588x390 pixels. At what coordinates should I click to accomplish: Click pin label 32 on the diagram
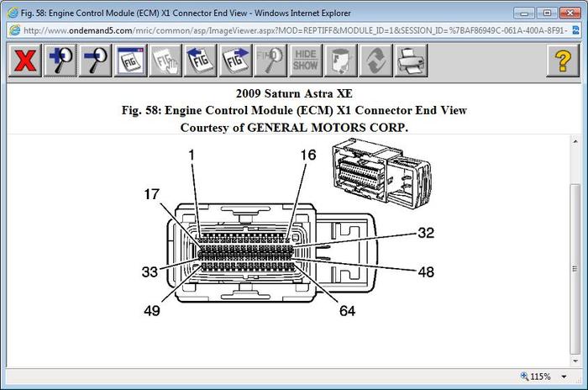426,233
